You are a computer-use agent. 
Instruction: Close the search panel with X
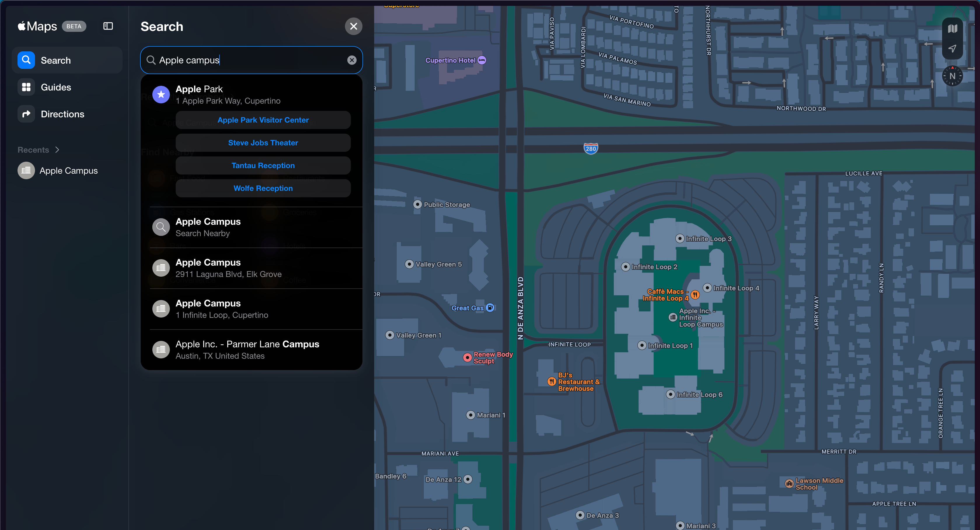click(x=354, y=26)
